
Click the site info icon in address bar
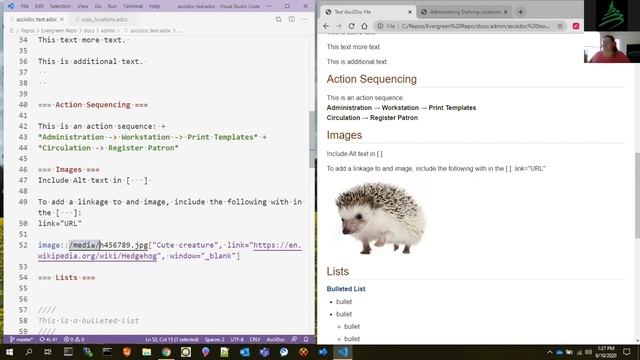point(380,26)
